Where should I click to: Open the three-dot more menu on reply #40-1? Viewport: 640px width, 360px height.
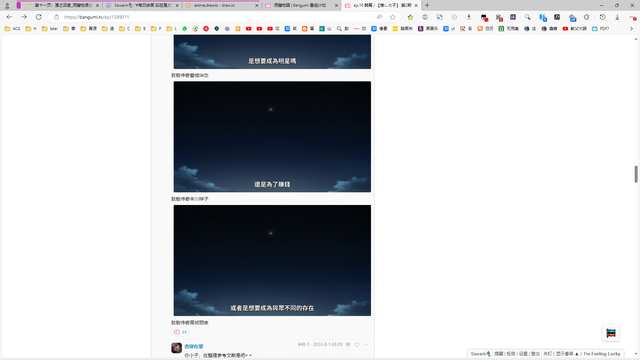[x=366, y=345]
